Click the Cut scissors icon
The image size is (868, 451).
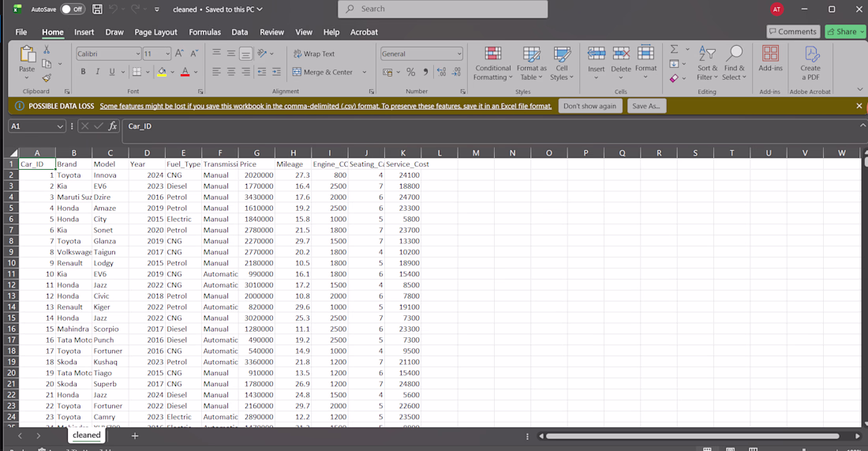coord(47,51)
